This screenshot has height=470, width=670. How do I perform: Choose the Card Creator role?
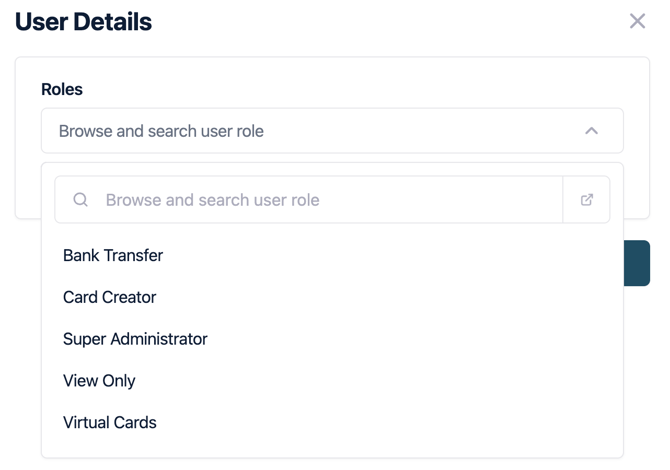click(x=109, y=297)
